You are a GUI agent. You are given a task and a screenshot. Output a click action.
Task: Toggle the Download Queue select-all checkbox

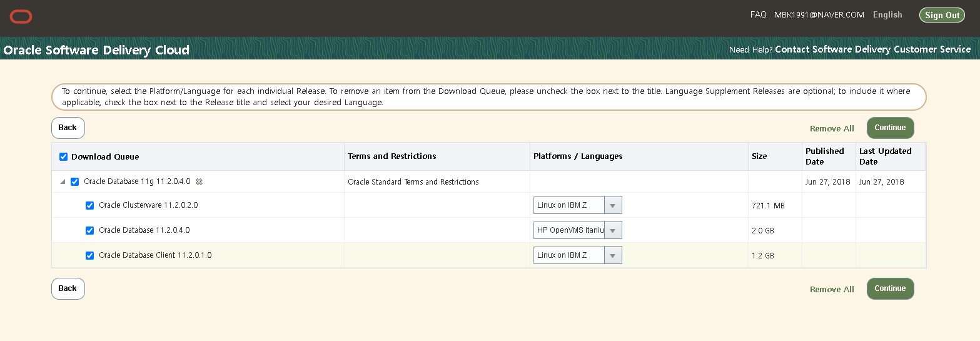[x=63, y=156]
